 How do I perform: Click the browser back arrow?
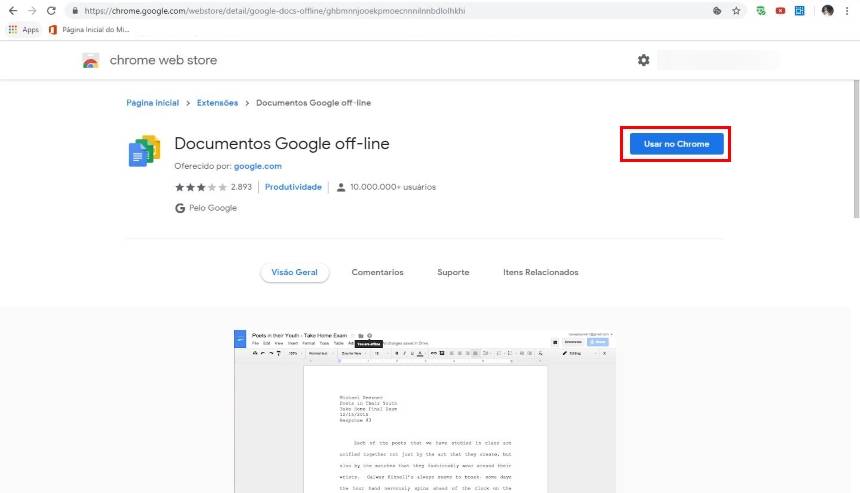tap(13, 10)
